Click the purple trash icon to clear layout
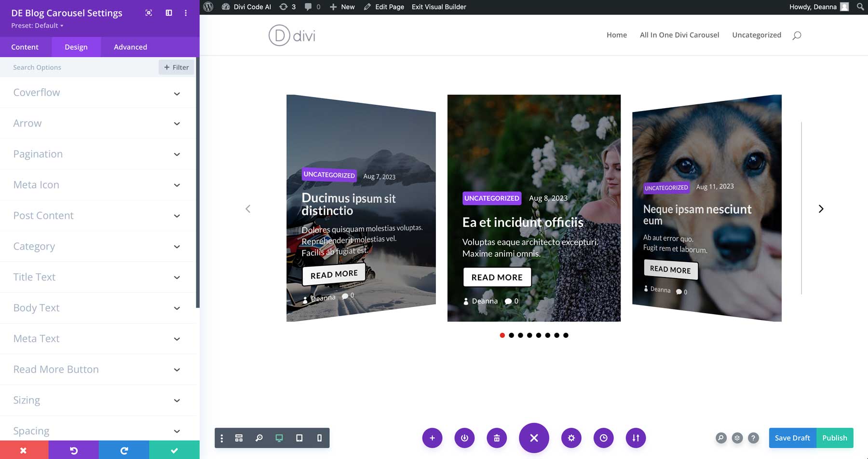The width and height of the screenshot is (868, 459). coord(496,438)
